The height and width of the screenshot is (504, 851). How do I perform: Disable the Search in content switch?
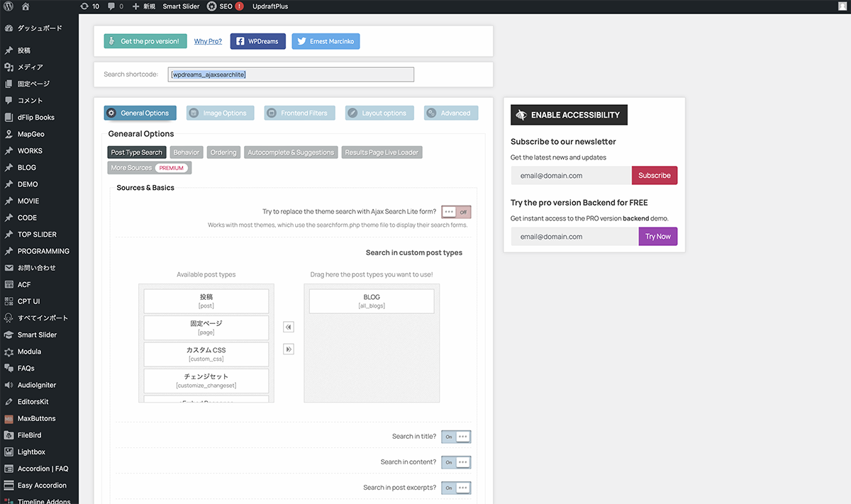456,462
